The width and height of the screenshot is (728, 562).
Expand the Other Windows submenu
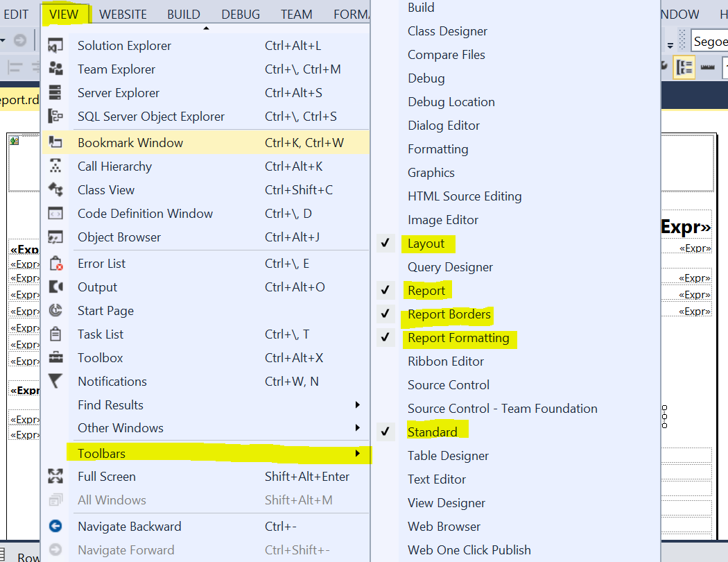[x=120, y=428]
